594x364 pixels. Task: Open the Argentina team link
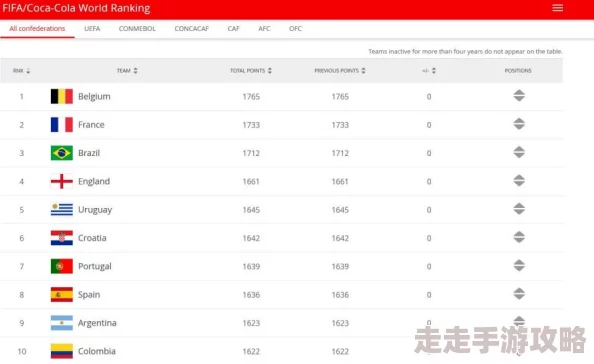coord(97,323)
